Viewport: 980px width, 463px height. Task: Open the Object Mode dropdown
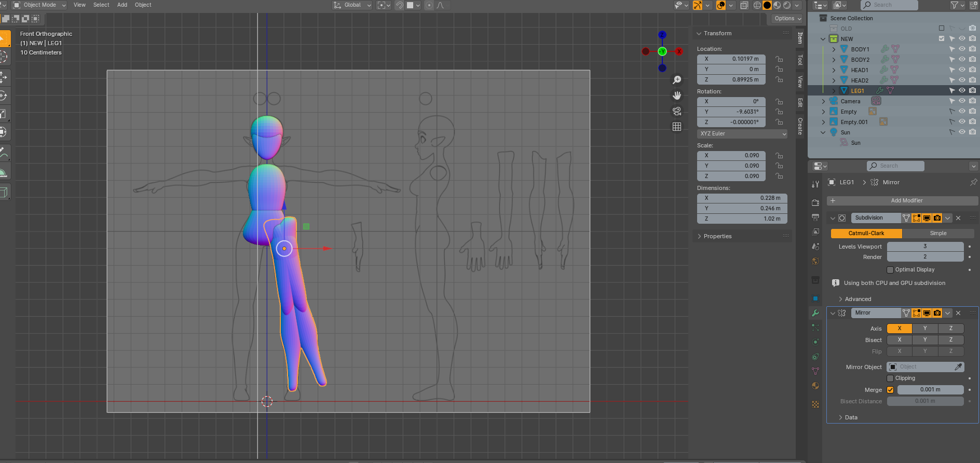[39, 5]
